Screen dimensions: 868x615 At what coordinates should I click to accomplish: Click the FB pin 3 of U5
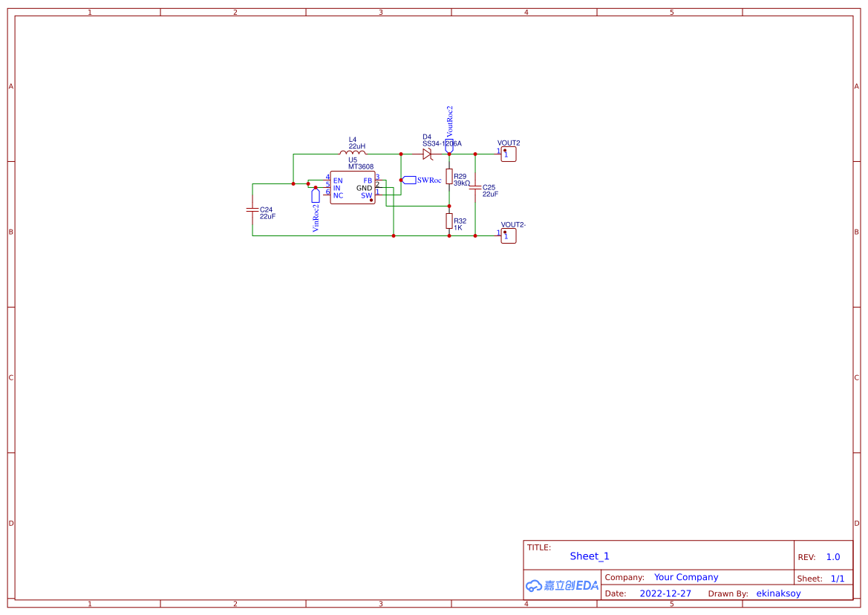(378, 179)
